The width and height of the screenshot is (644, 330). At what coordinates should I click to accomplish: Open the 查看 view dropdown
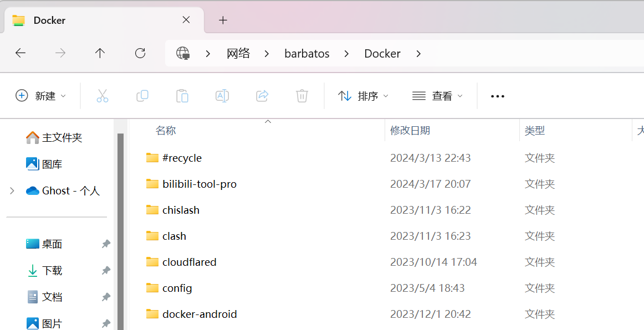(437, 96)
